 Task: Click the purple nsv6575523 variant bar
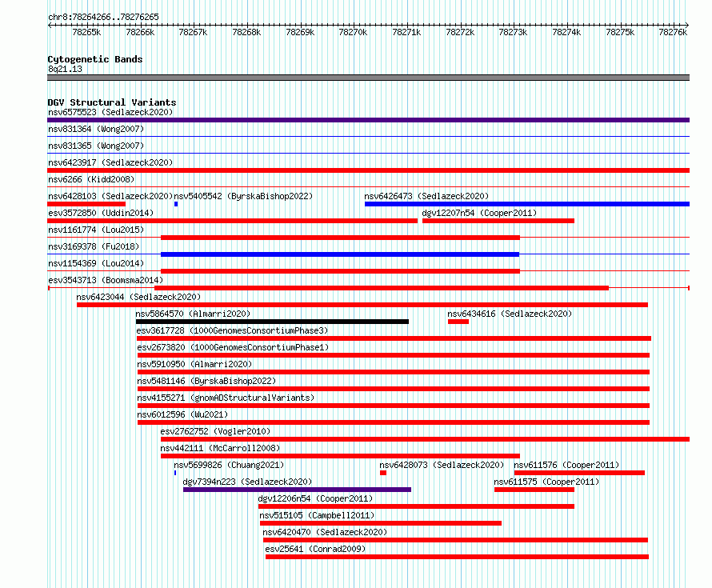pos(368,120)
